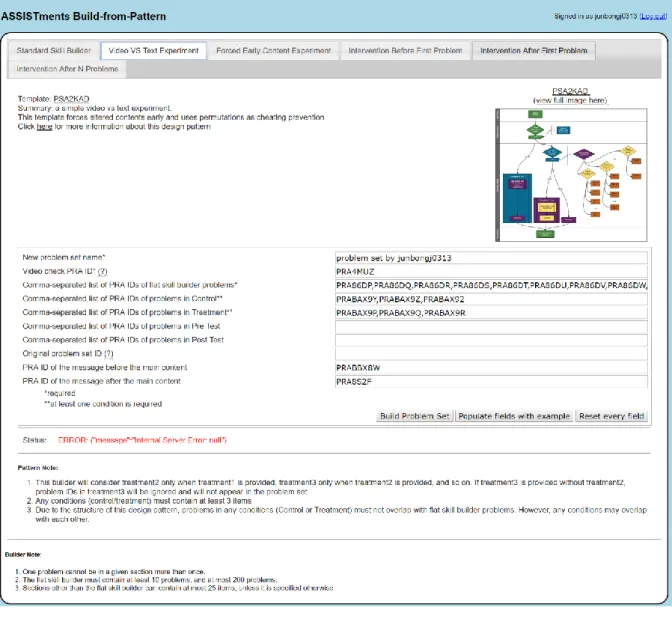Click the 'Pattern Note:' heading
Viewport: 672px width, 622px height.
pos(38,468)
